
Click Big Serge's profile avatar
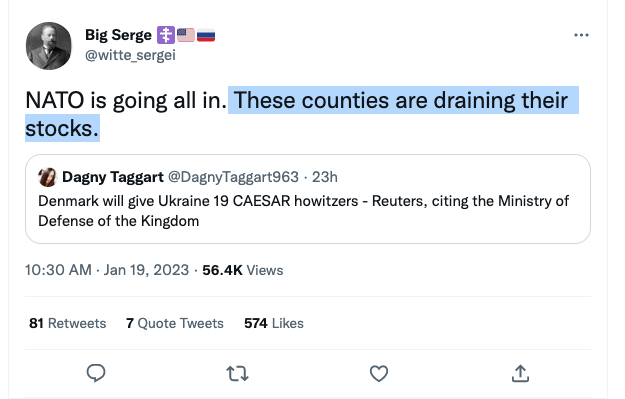coord(49,46)
